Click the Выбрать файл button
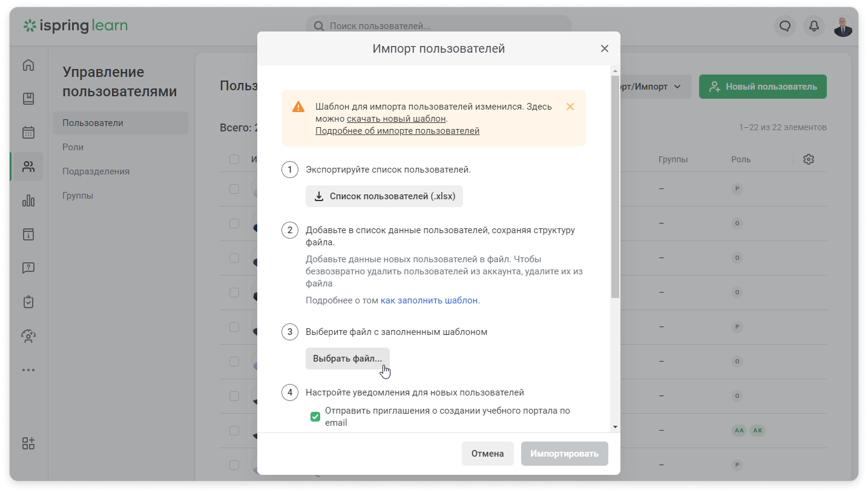 point(347,359)
